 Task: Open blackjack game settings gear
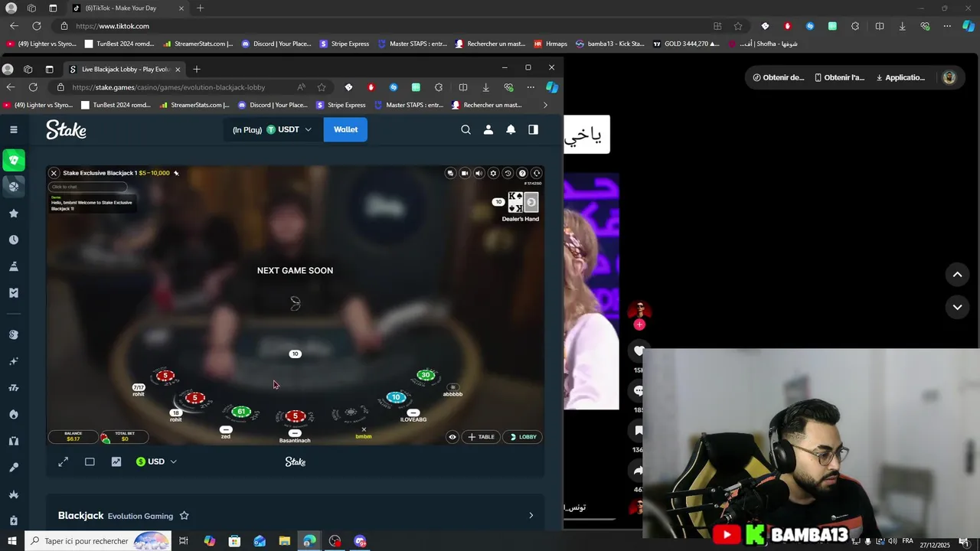pyautogui.click(x=493, y=173)
